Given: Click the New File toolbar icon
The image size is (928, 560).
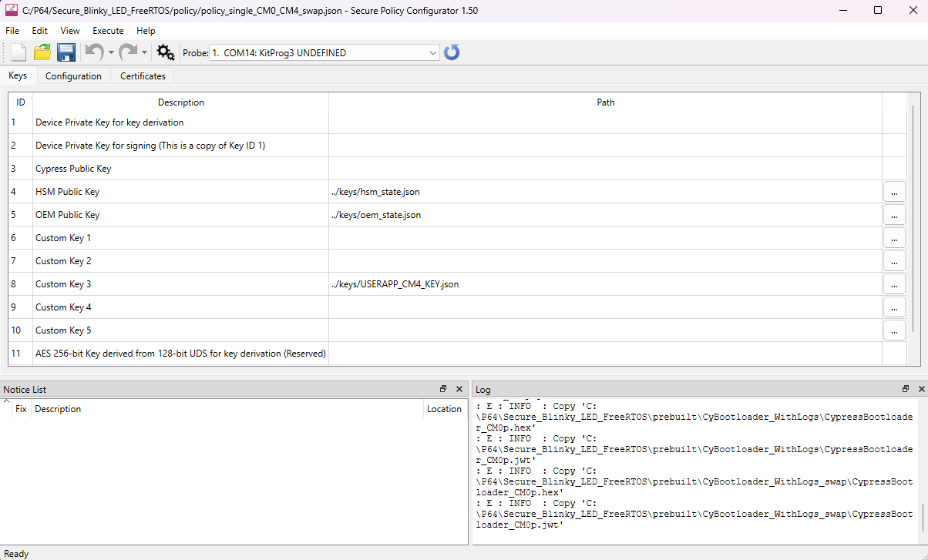Looking at the screenshot, I should click(x=18, y=52).
